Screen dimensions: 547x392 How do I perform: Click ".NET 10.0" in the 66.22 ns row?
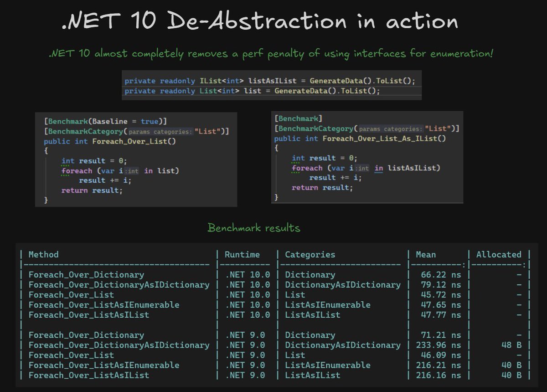click(247, 275)
